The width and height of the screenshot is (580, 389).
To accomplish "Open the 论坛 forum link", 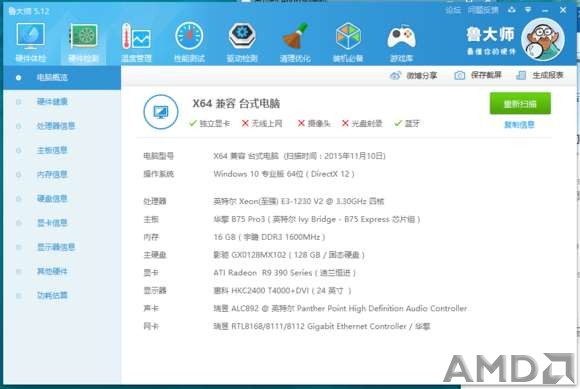I will point(453,10).
